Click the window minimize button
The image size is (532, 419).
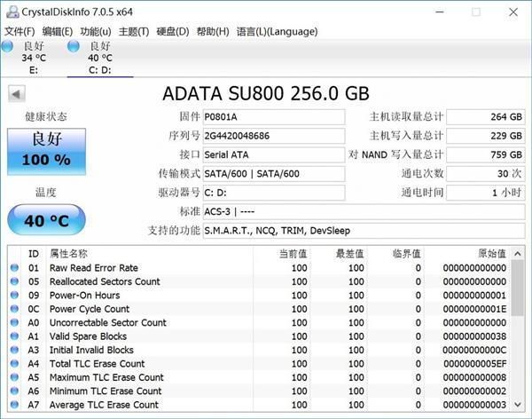click(440, 12)
